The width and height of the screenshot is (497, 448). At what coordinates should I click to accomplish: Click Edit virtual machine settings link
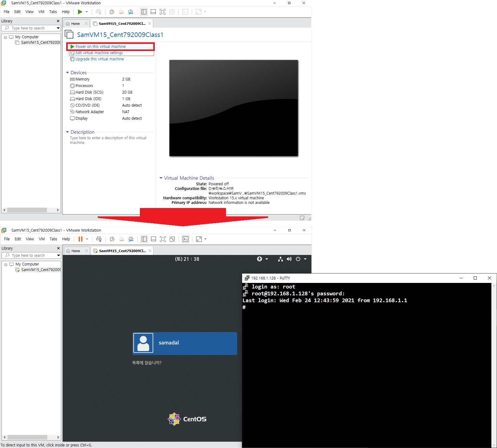click(99, 53)
